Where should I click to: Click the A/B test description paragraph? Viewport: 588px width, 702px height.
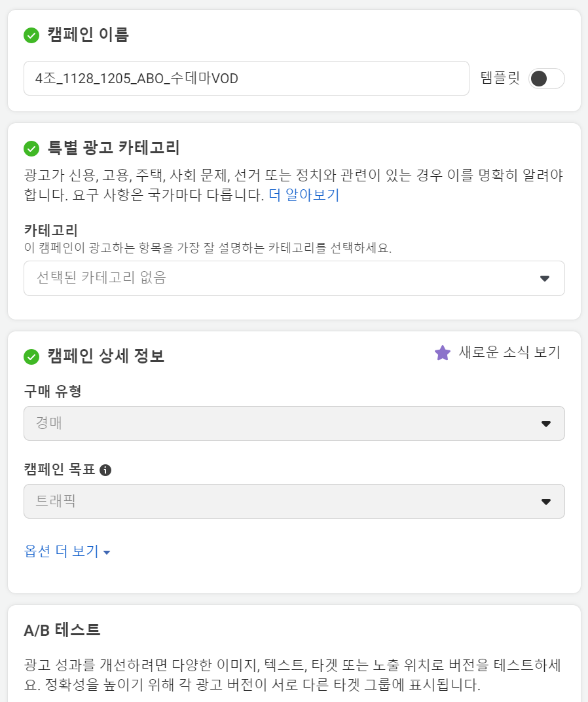tap(293, 674)
